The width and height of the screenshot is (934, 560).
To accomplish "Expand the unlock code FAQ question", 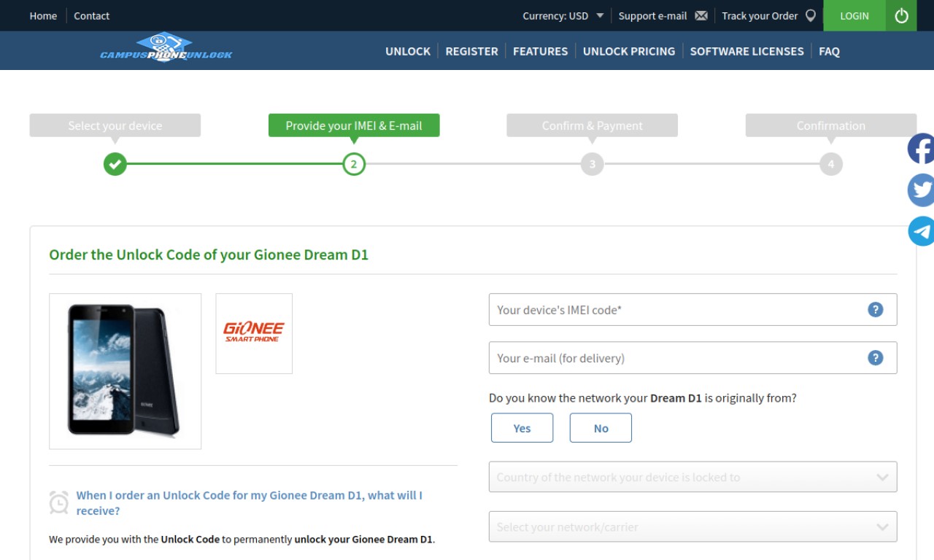I will [250, 503].
